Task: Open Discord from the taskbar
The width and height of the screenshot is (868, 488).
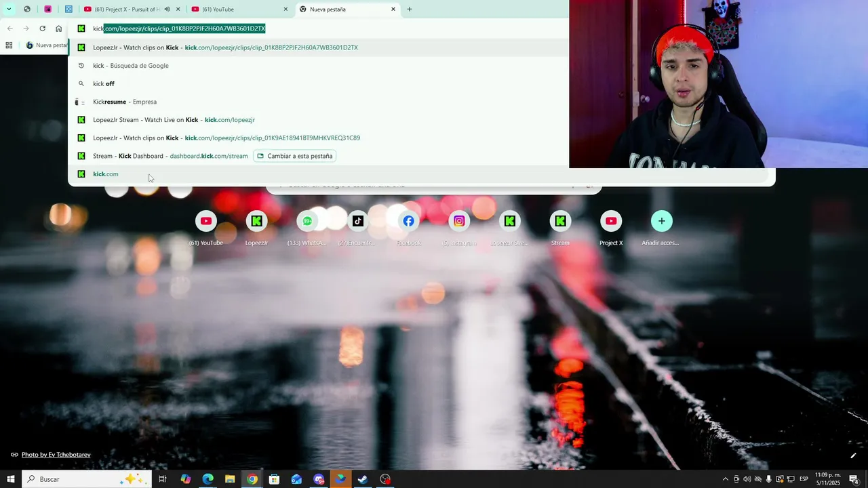Action: coord(319,479)
